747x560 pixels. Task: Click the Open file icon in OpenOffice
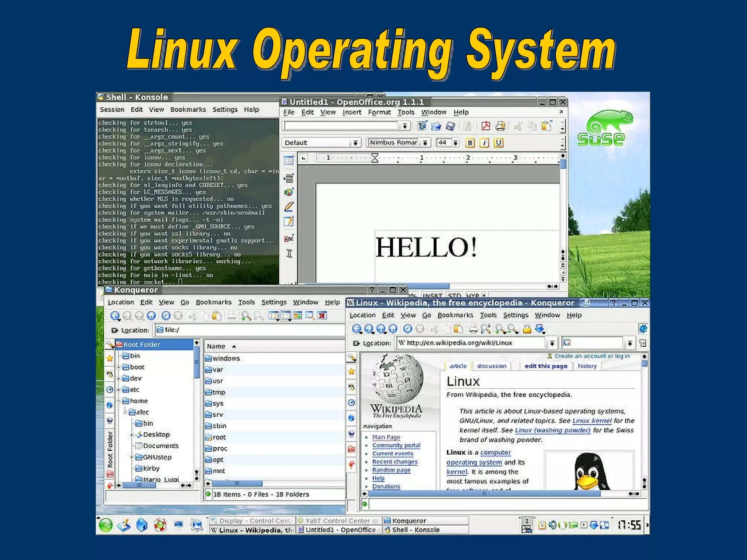click(x=436, y=126)
